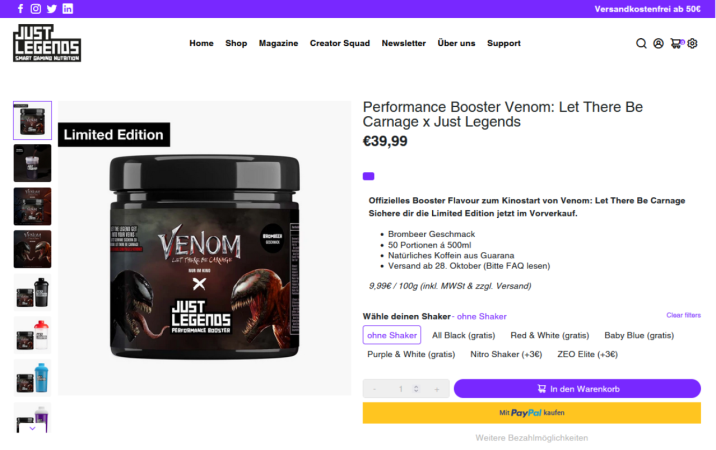This screenshot has height=450, width=716.
Task: Click the search magnifier icon
Action: pyautogui.click(x=641, y=43)
